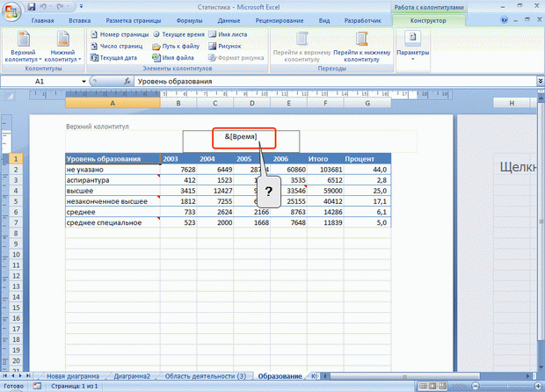
Task: Insert Имя листа sheet name element
Action: (228, 34)
